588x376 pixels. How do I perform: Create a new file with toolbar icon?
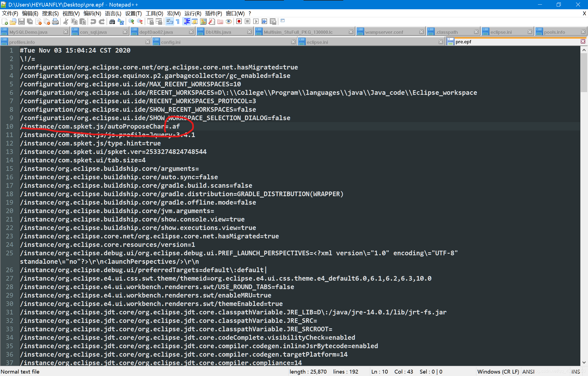click(x=5, y=22)
